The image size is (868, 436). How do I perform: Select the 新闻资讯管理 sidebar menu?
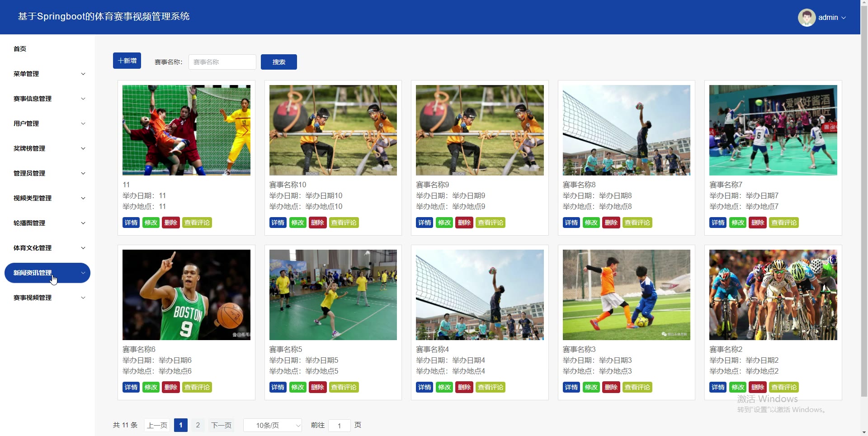47,273
